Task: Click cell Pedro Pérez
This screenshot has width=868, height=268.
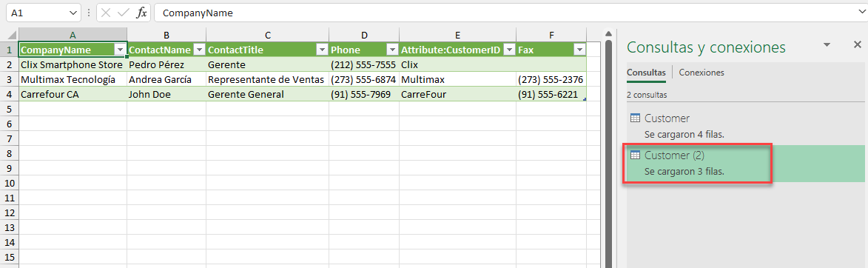Action: coord(166,64)
